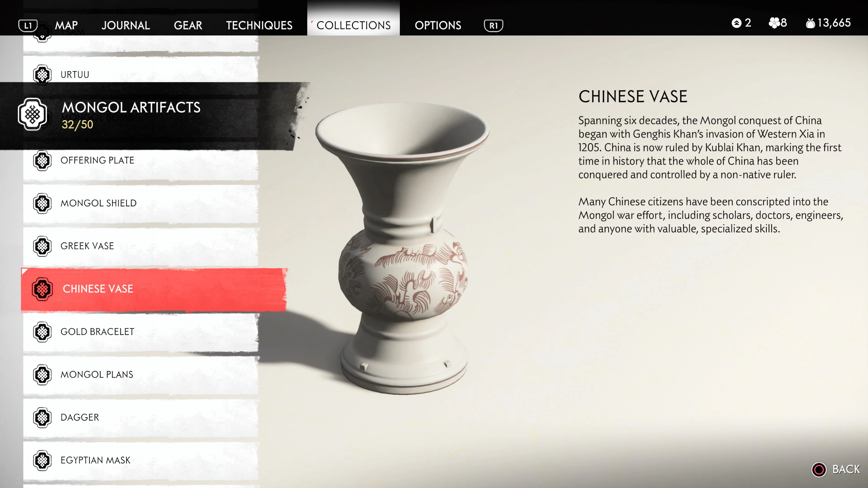Select the Greek Vase entry
Screen dimensions: 868x488
coord(141,246)
